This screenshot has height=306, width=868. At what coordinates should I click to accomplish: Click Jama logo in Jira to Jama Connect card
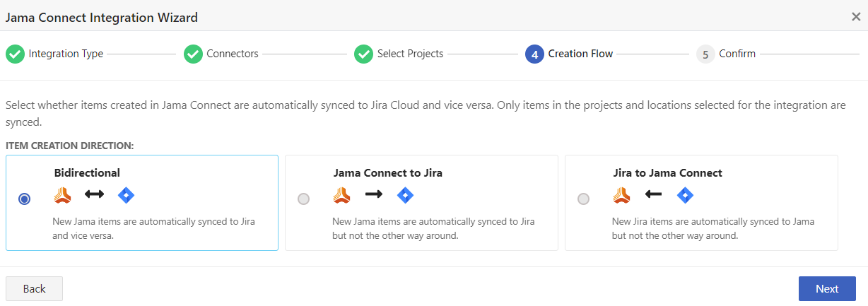622,194
